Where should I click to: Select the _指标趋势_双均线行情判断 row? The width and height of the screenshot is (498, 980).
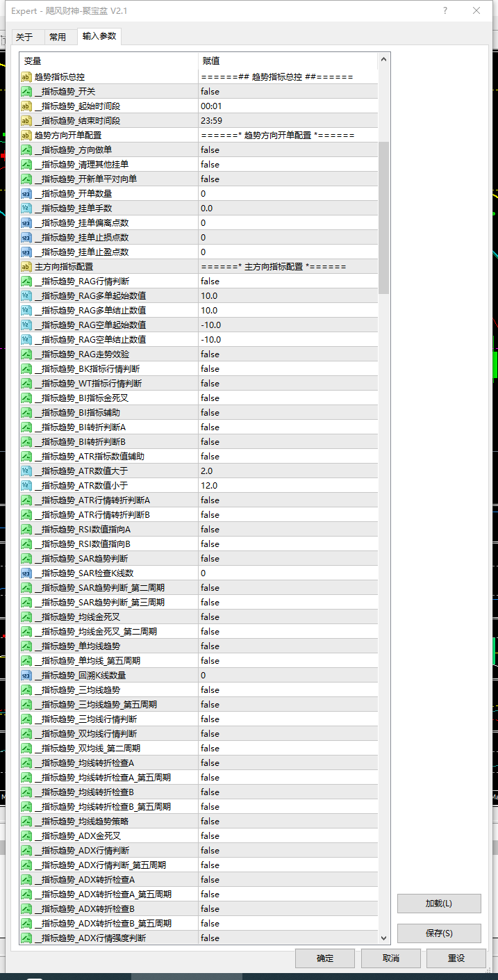point(199,734)
